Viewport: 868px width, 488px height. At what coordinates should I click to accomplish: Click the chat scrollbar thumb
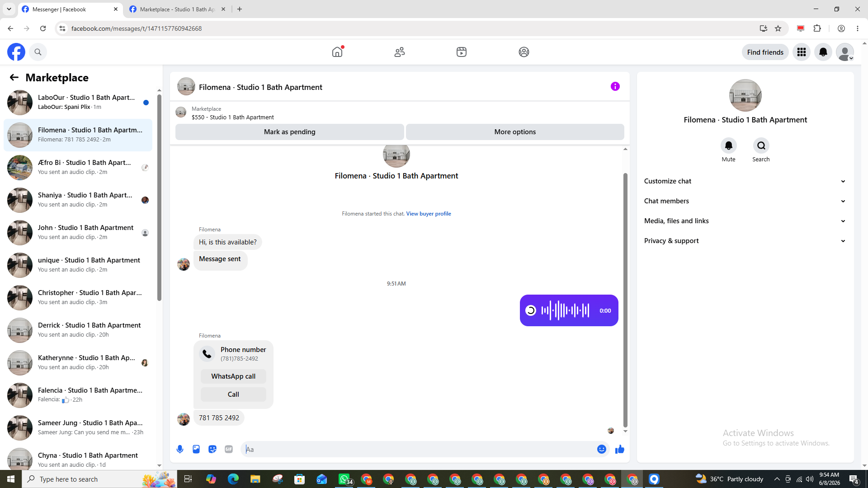(x=625, y=300)
